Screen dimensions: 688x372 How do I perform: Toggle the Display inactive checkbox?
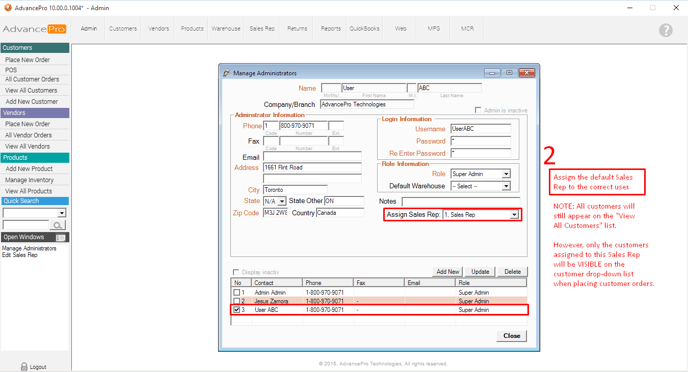[236, 272]
